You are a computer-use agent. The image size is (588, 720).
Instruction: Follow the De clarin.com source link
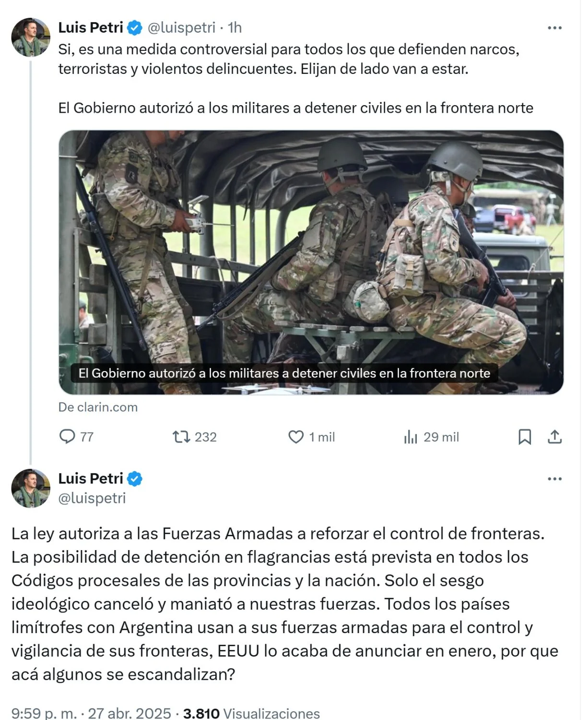[x=98, y=407]
